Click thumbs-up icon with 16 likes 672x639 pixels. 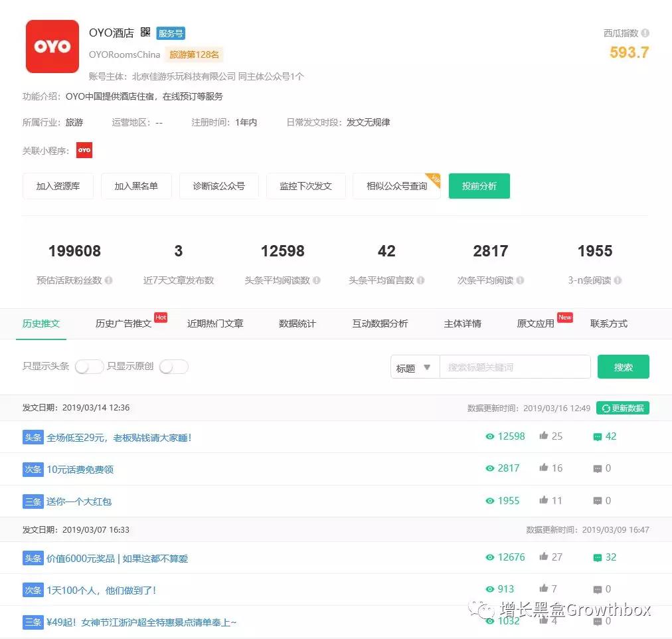(543, 468)
